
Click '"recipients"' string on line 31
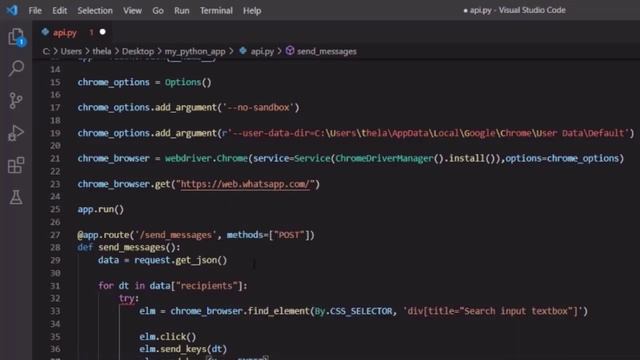click(207, 286)
